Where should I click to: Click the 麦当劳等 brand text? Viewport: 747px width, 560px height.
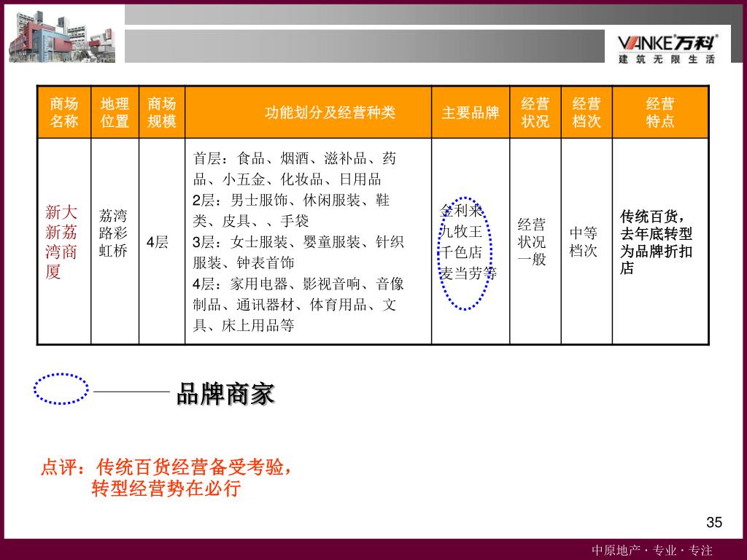pos(468,273)
